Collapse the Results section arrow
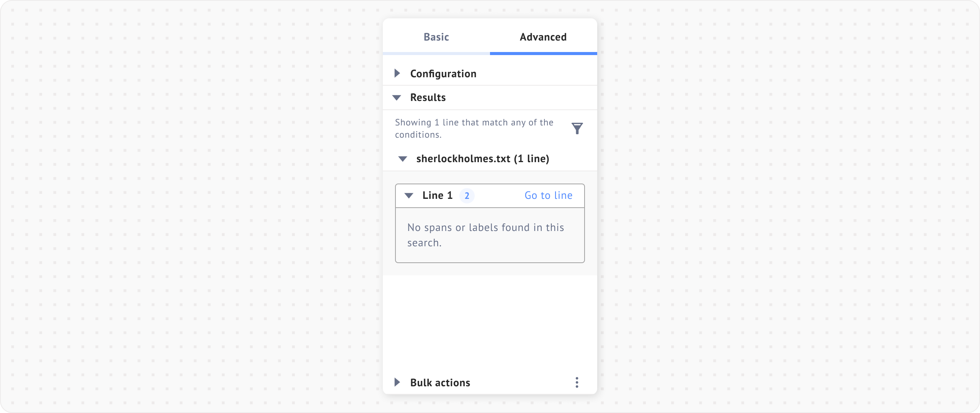Screen dimensions: 980x413 [x=397, y=98]
